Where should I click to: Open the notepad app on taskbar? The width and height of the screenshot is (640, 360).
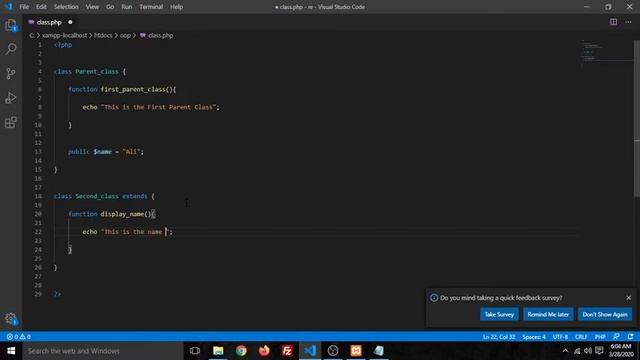(379, 351)
